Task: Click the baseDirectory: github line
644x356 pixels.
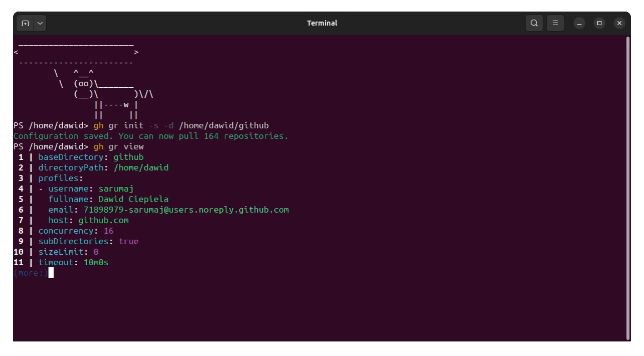Action: click(x=91, y=157)
